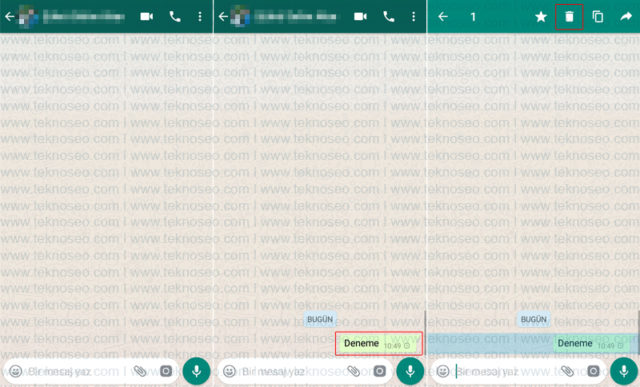Start a voice call in the first chat panel

click(x=175, y=16)
